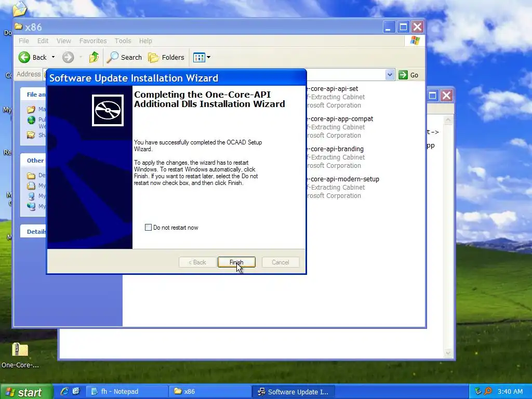The height and width of the screenshot is (399, 532).
Task: Close the x86 explorer window
Action: point(417,27)
